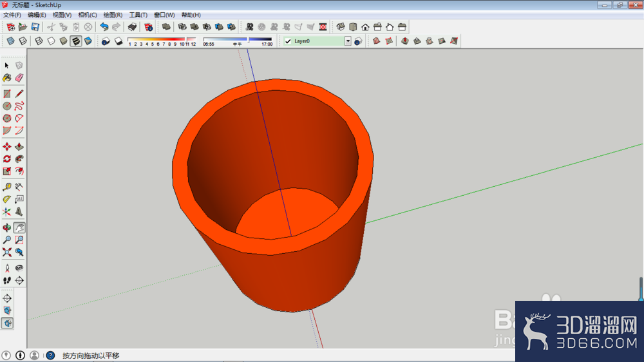Open the layer manager icon
The image size is (644, 362).
pos(358,41)
